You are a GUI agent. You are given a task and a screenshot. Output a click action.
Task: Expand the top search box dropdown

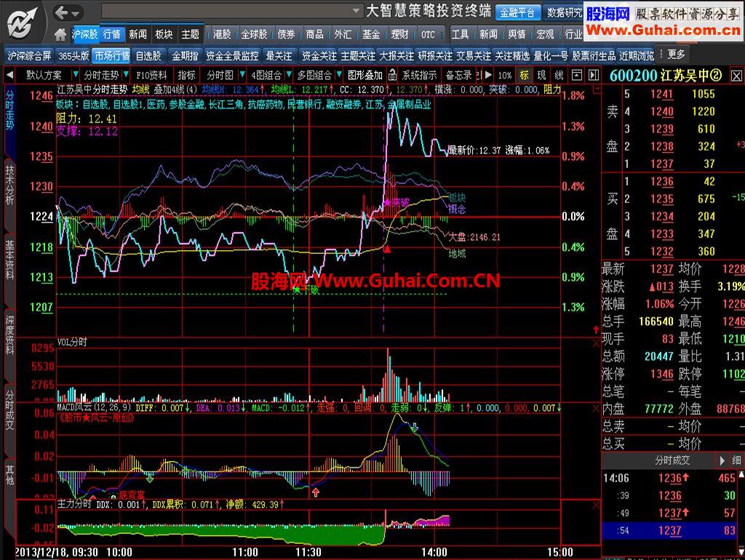[x=356, y=10]
